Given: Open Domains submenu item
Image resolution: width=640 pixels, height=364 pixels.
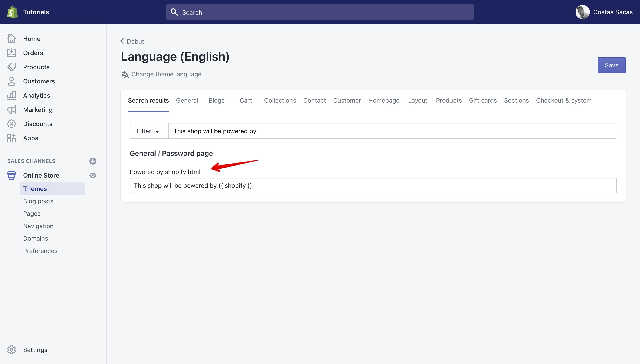Looking at the screenshot, I should tap(35, 238).
